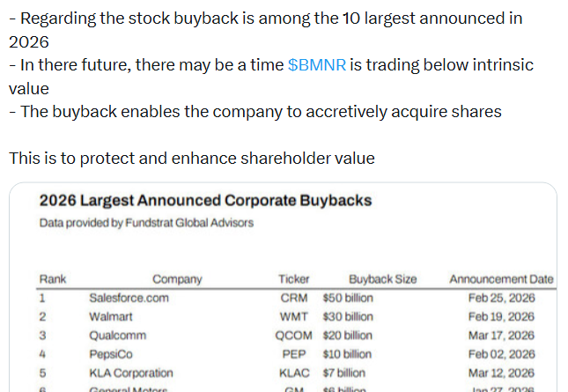This screenshot has width=568, height=392.
Task: Click the Announcement Date column header
Action: click(501, 279)
